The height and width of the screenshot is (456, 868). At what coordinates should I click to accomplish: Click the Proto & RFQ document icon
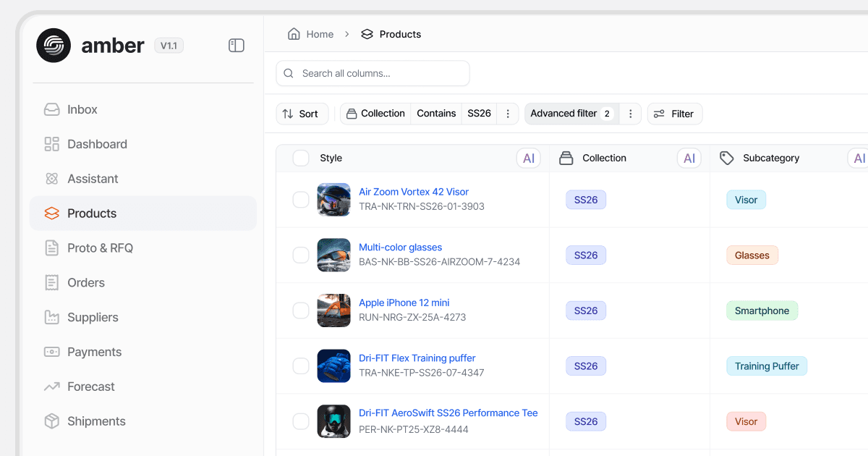[51, 248]
